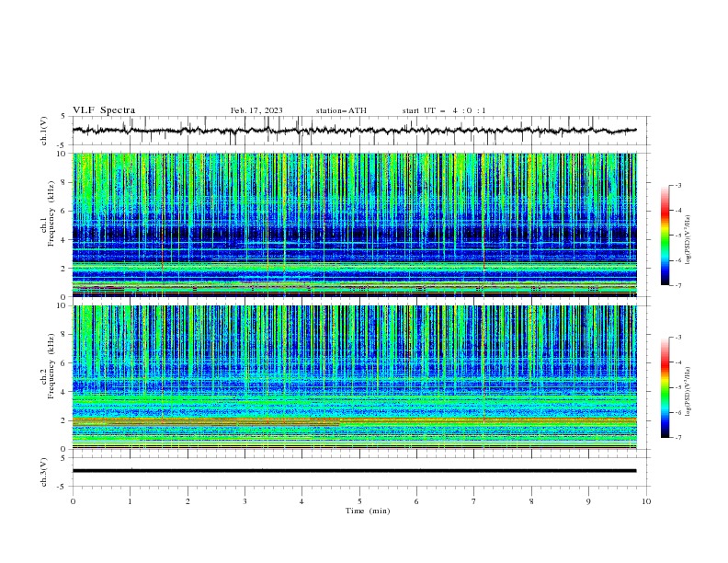Click the "10" kHz tick on ch.1 frequency axis
The width and height of the screenshot is (728, 563).
point(63,154)
